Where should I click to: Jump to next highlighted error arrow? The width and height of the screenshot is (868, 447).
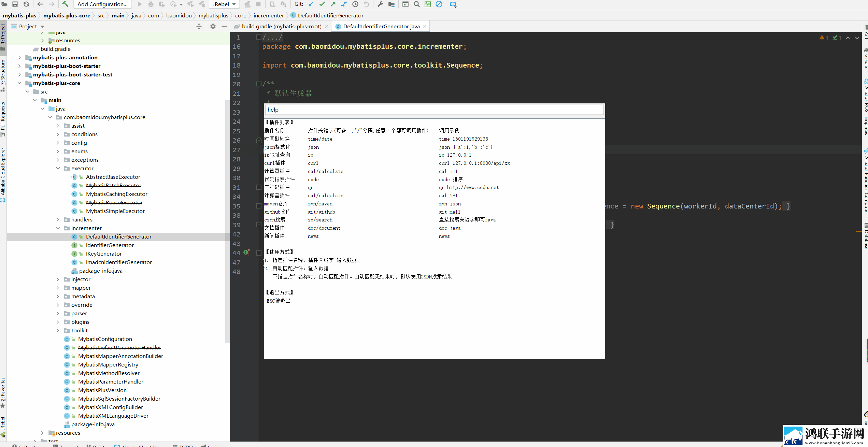click(857, 38)
